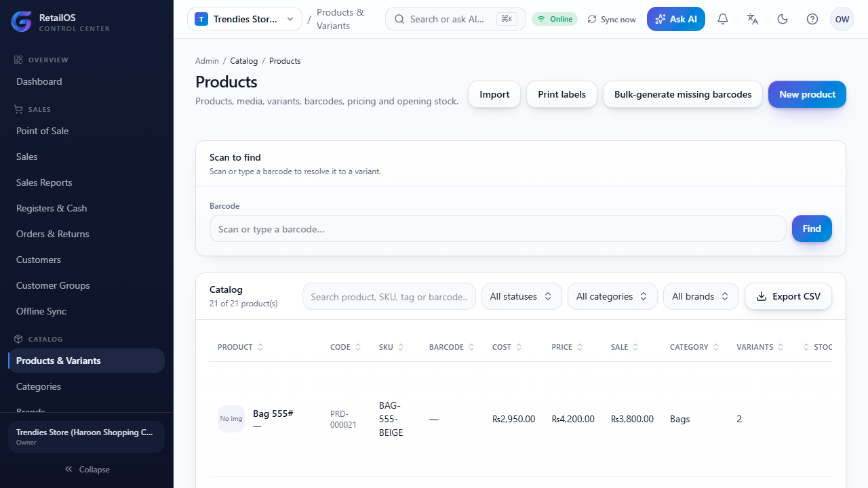Click the blue T store badge icon

(201, 19)
